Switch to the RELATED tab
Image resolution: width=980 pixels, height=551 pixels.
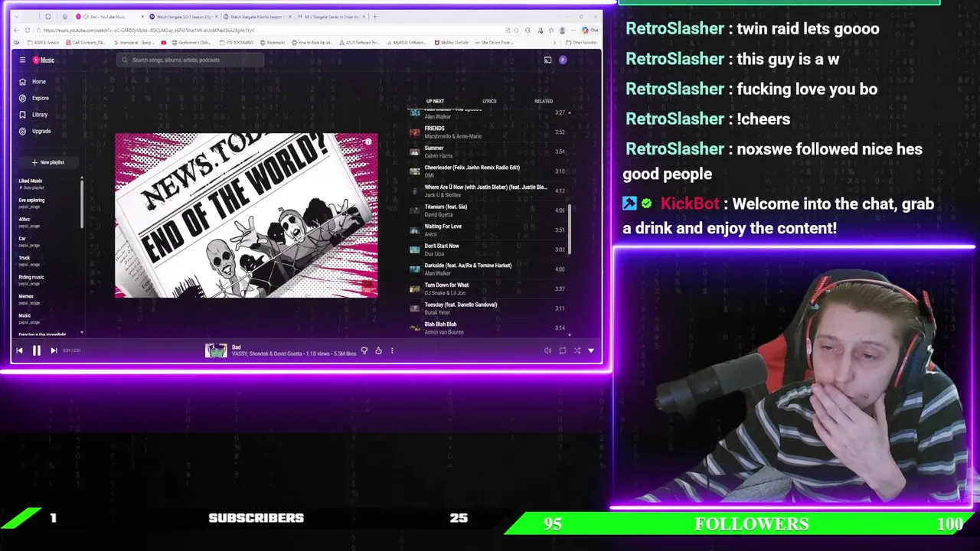point(544,101)
